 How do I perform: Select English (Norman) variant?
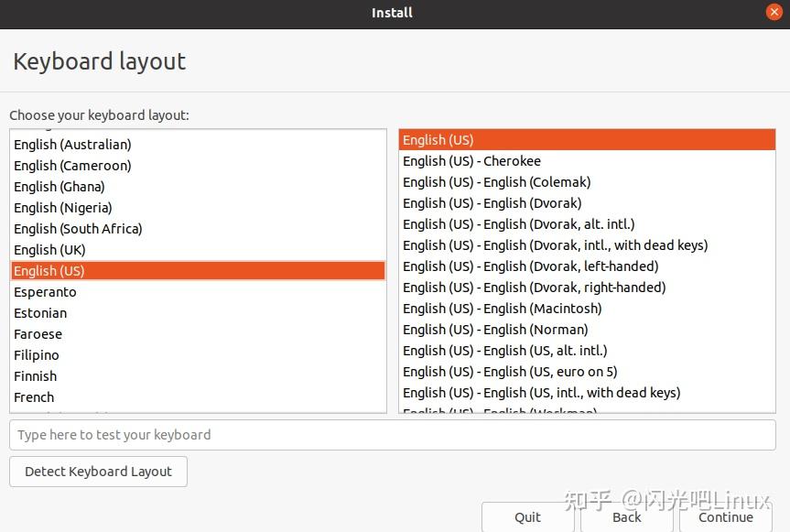(495, 330)
